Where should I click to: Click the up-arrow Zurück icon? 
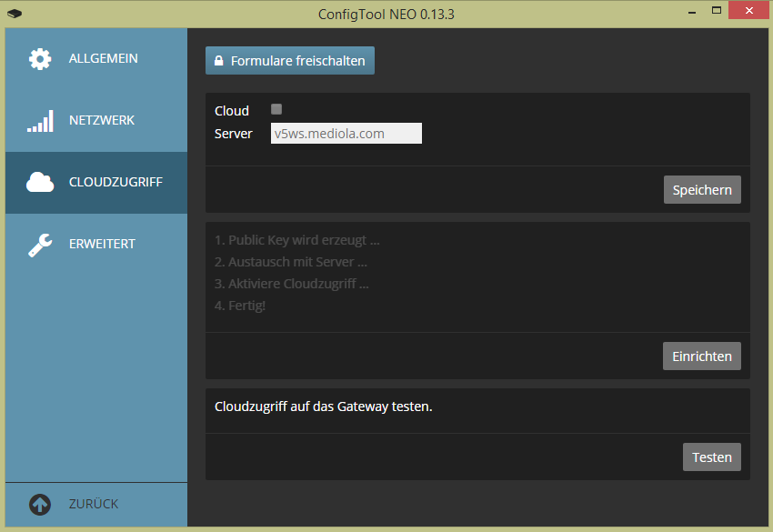click(40, 504)
